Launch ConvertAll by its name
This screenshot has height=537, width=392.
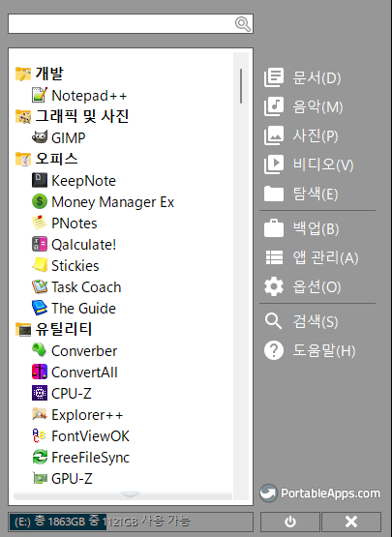[84, 373]
